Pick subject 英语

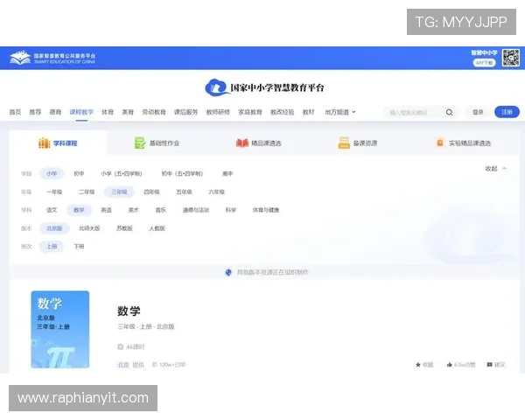(106, 210)
